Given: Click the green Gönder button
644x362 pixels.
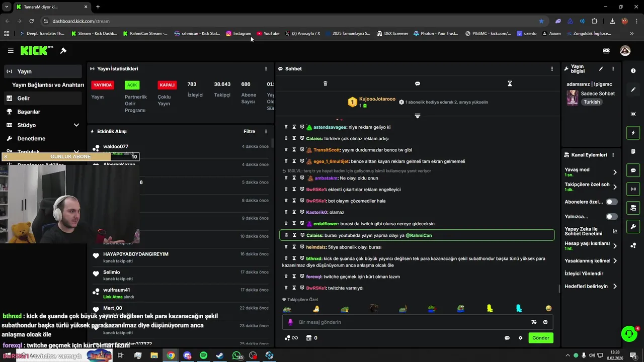Looking at the screenshot, I should click(x=541, y=338).
